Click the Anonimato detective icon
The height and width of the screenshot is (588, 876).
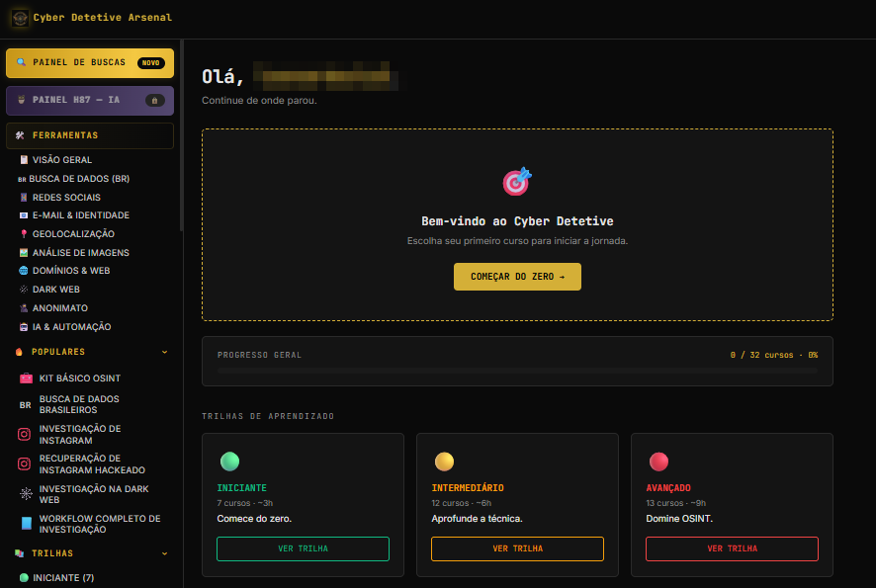coord(24,307)
